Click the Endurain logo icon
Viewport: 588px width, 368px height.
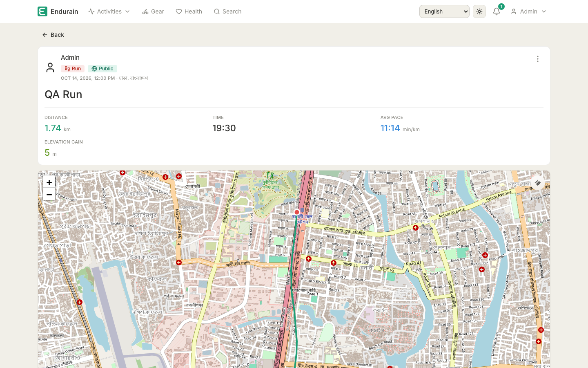pos(42,11)
